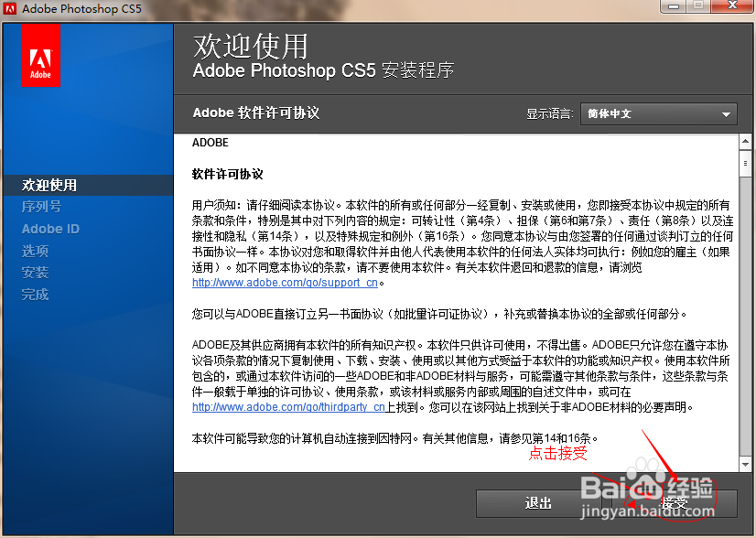Select the 安装 step in the sidebar
The width and height of the screenshot is (756, 538).
tap(35, 273)
